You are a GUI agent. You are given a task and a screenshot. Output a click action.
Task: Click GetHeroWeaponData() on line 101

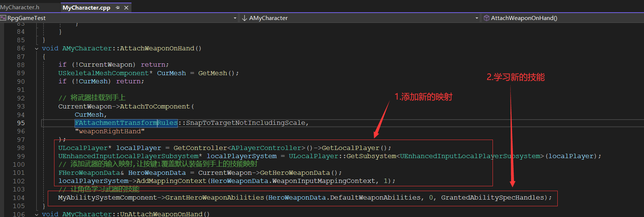(x=299, y=173)
